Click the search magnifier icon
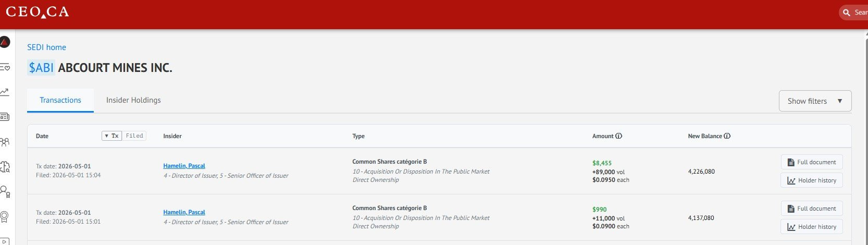This screenshot has width=868, height=245. (x=847, y=13)
